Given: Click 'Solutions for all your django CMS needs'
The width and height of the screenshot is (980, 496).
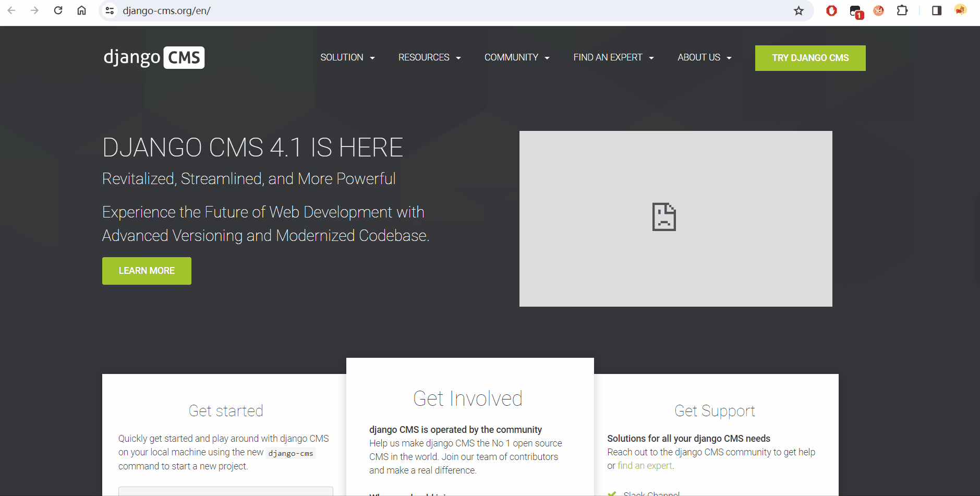Looking at the screenshot, I should [688, 439].
